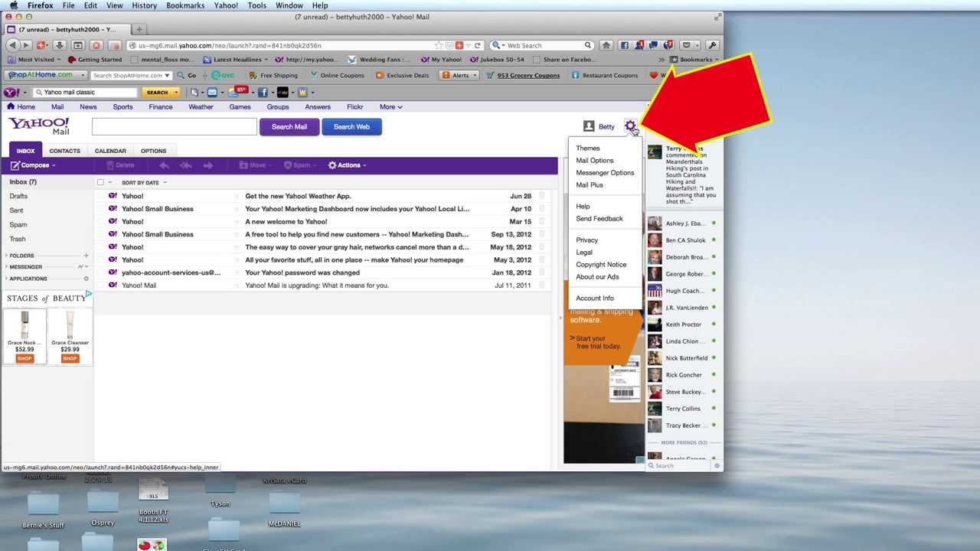Click the bookmark star in address bar
Screen dimensions: 980x551
click(x=439, y=45)
